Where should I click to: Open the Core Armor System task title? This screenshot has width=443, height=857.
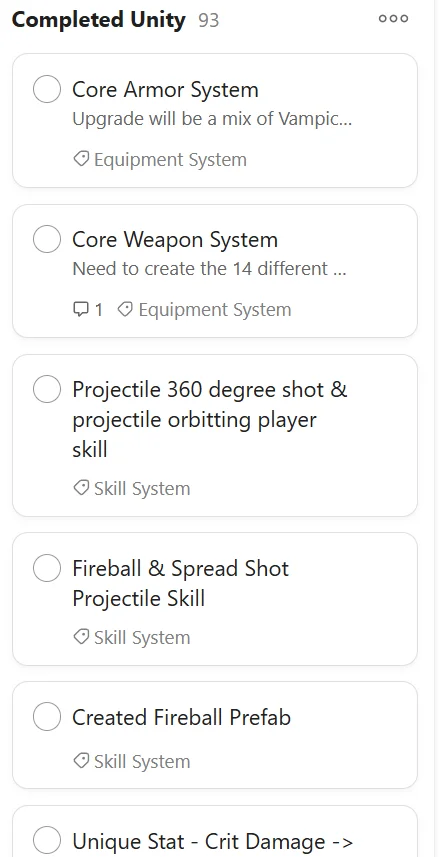tap(165, 90)
